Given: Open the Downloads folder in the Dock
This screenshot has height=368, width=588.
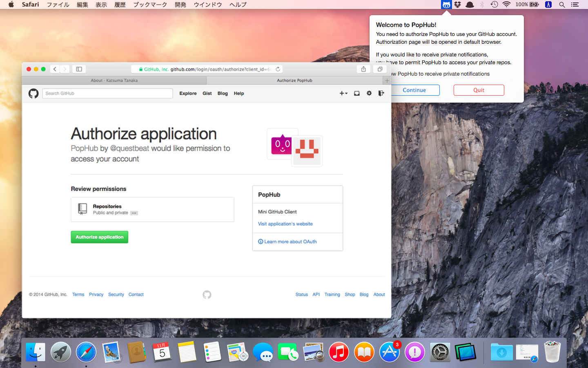Looking at the screenshot, I should click(502, 352).
